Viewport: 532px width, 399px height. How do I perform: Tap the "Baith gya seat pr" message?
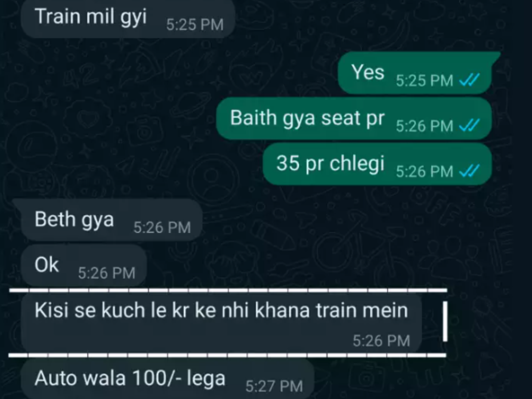354,119
